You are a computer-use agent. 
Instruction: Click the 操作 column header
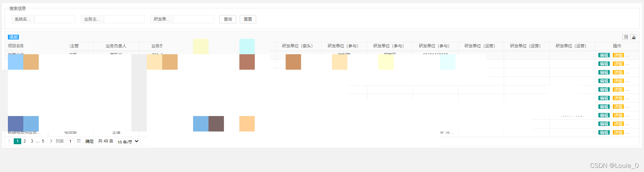point(617,46)
